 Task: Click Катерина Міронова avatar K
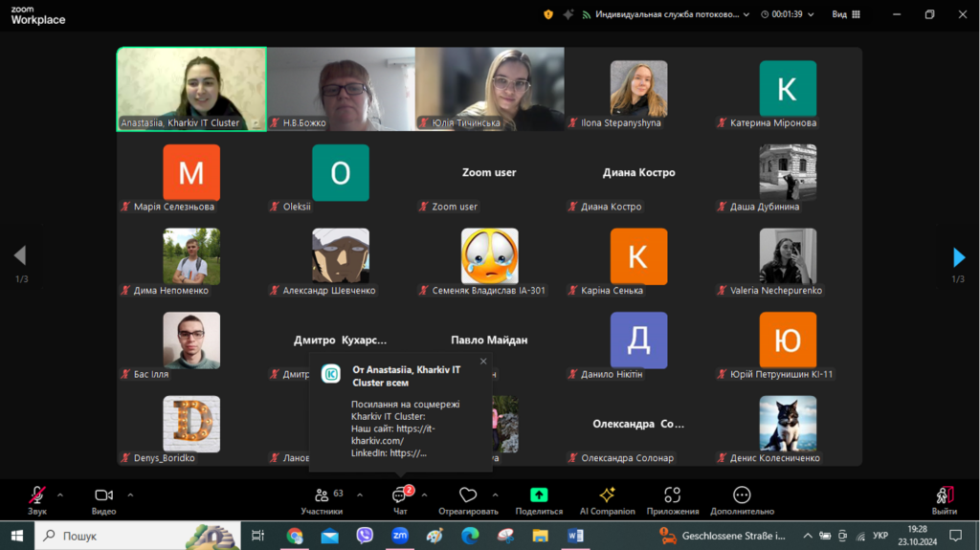[x=788, y=89]
